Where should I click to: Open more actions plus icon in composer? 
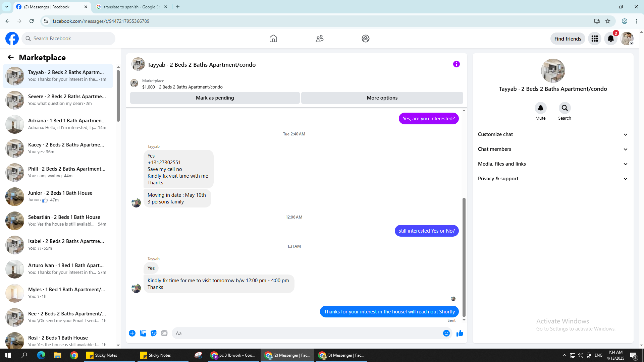coord(132,333)
